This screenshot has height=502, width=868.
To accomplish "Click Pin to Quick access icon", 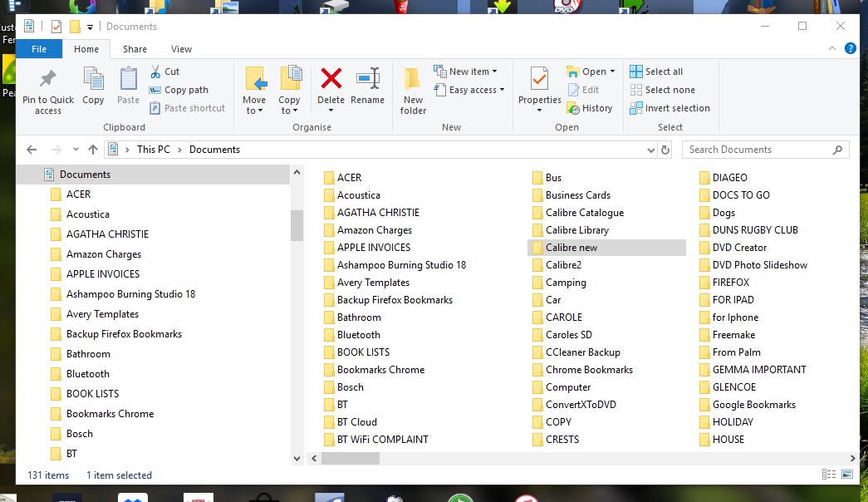I will click(47, 79).
